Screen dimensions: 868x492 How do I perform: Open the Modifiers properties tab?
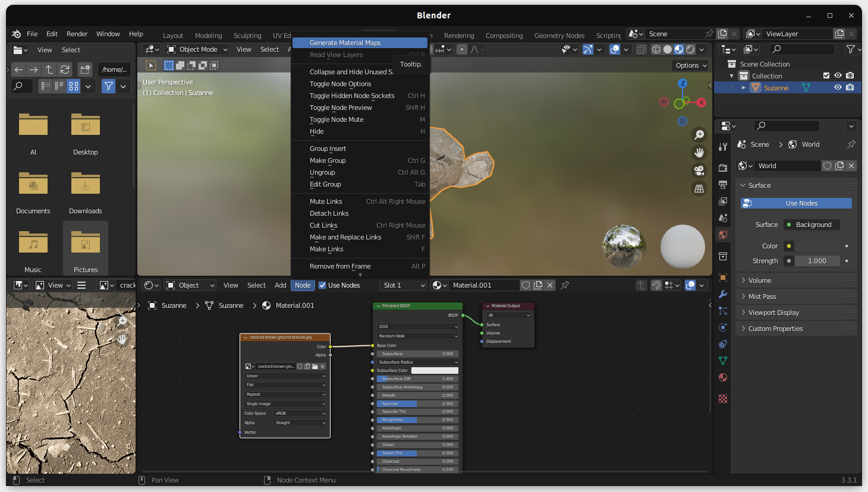click(723, 294)
